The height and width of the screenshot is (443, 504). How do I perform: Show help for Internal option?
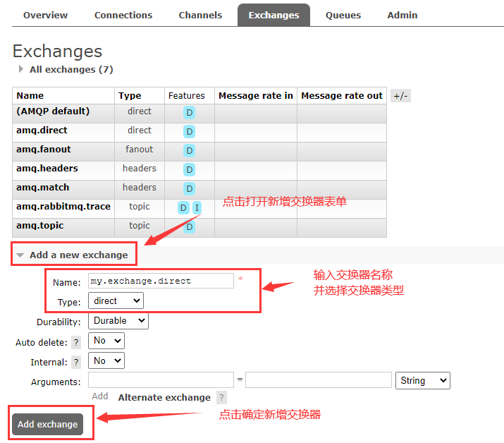[x=76, y=363]
